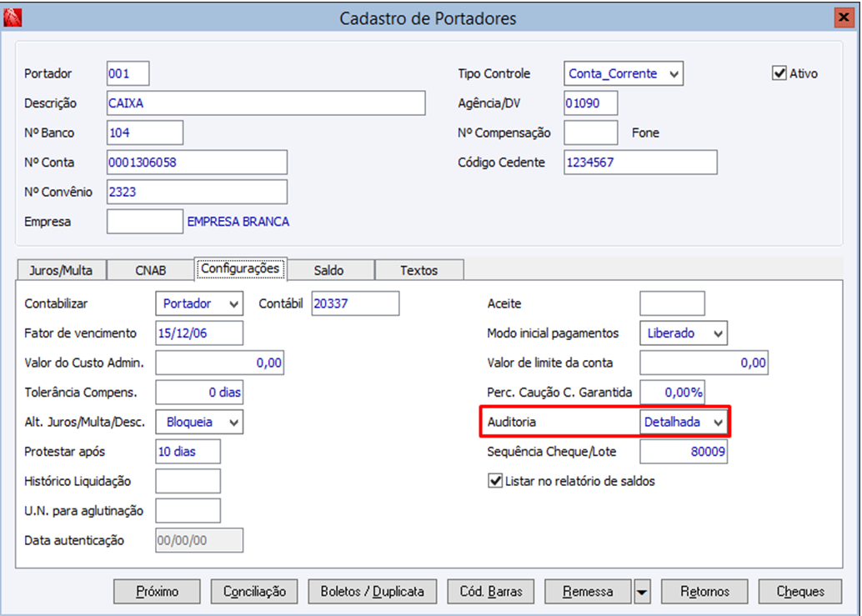Click the Protestar após field
862x616 pixels.
click(188, 452)
